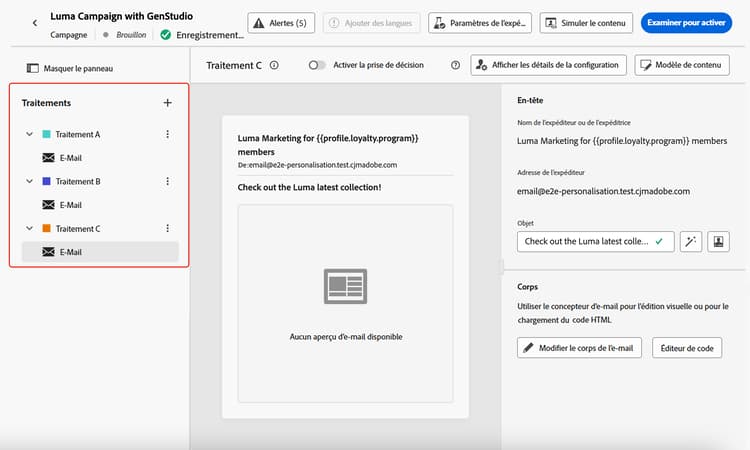The width and height of the screenshot is (750, 450).
Task: Select the E-Mail item under Traitement C
Action: tap(100, 252)
